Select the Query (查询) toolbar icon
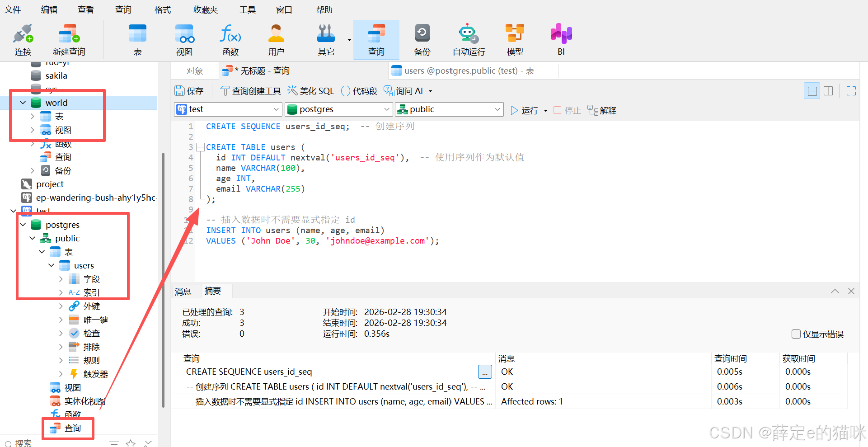This screenshot has height=447, width=868. 376,40
